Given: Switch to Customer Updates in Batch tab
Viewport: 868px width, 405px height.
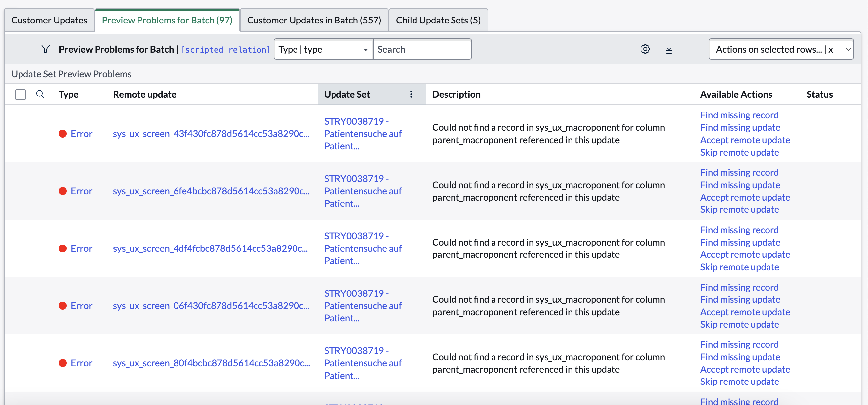Looking at the screenshot, I should pyautogui.click(x=314, y=20).
